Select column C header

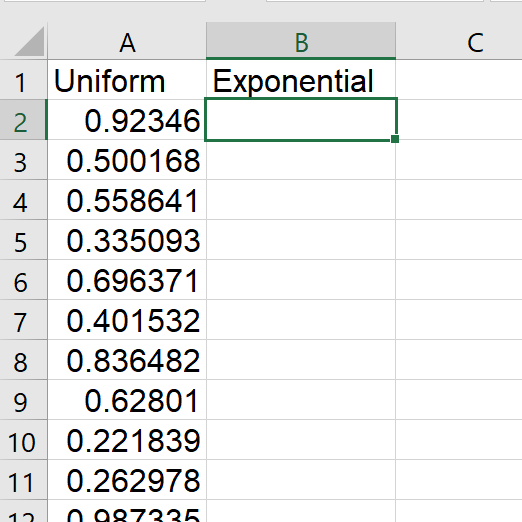(459, 41)
